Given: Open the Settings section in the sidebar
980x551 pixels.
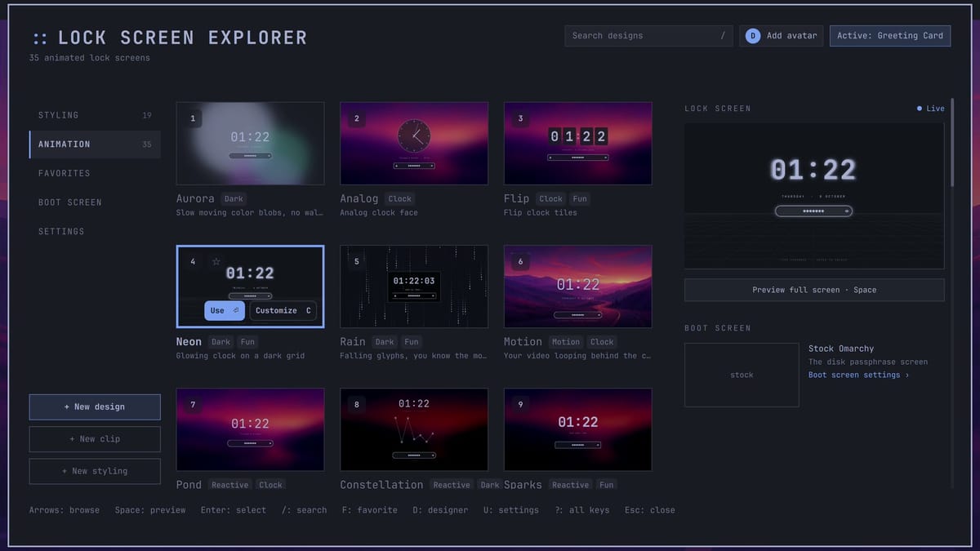Looking at the screenshot, I should tap(95, 232).
